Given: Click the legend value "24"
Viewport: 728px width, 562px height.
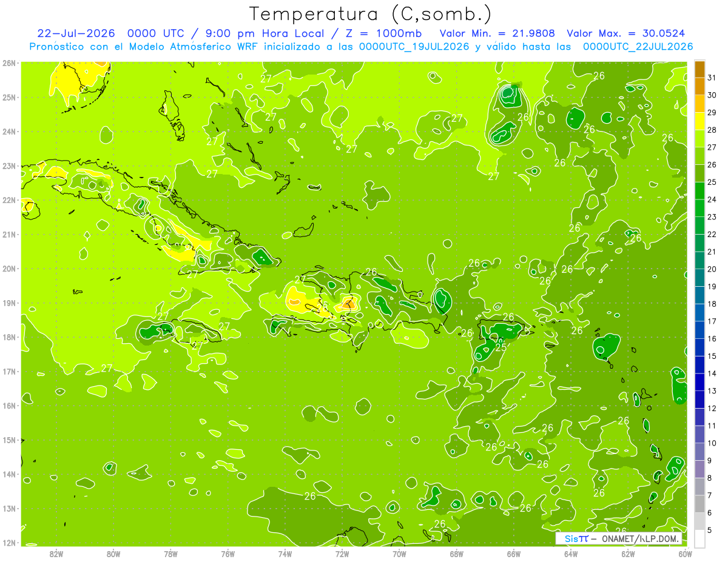Looking at the screenshot, I should [712, 199].
